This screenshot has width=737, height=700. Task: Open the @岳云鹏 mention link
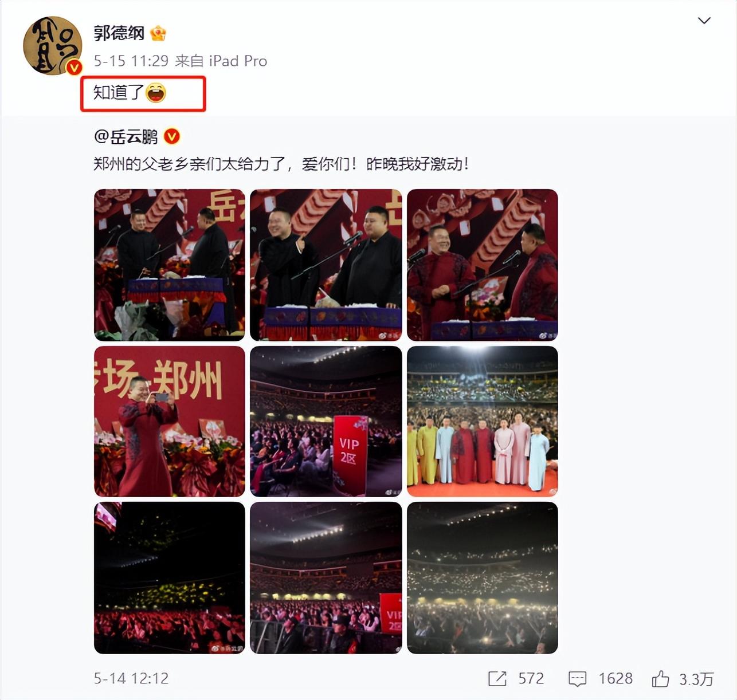tap(126, 136)
